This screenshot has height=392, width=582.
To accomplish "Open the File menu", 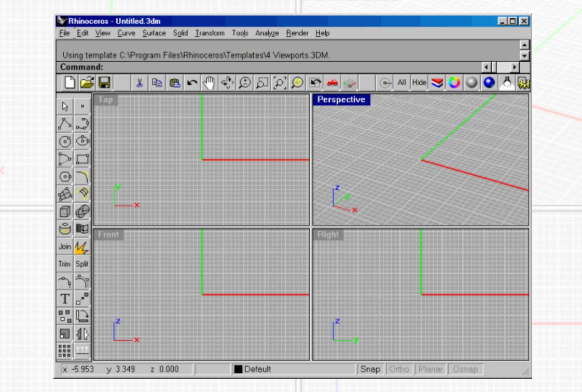I will tap(65, 33).
